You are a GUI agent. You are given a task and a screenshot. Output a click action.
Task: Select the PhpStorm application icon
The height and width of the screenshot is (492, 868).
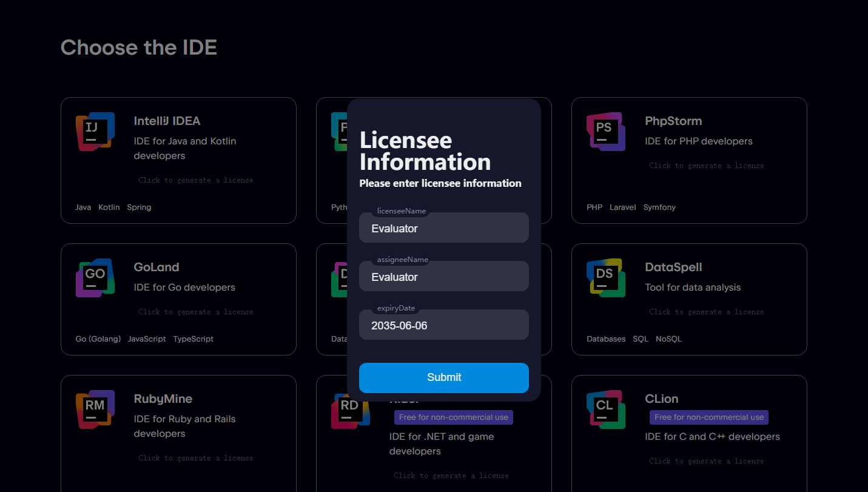[x=605, y=131]
